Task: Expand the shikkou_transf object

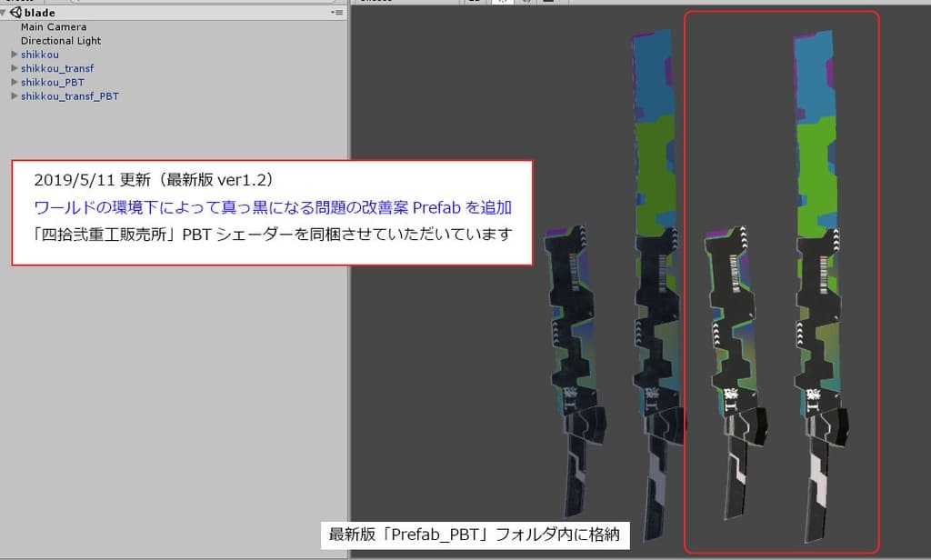Action: point(14,68)
